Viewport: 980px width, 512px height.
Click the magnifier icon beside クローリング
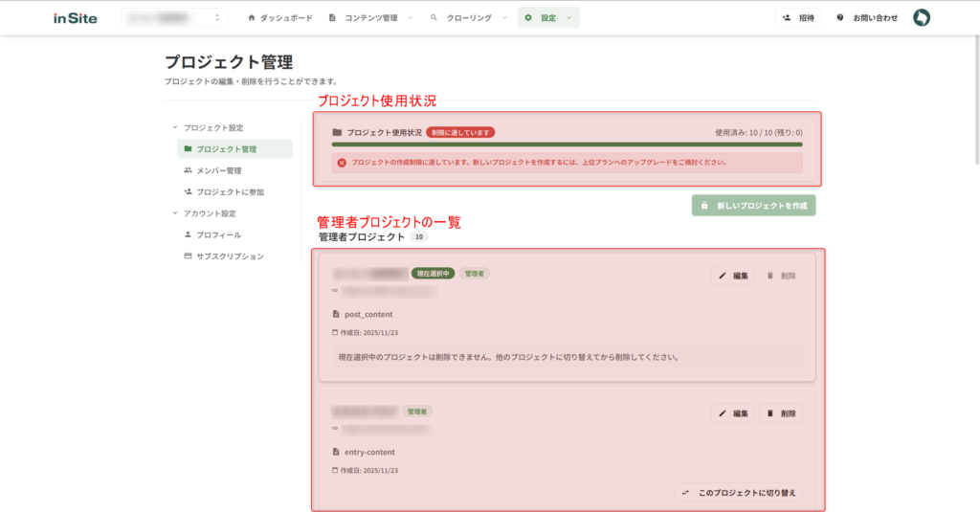434,18
